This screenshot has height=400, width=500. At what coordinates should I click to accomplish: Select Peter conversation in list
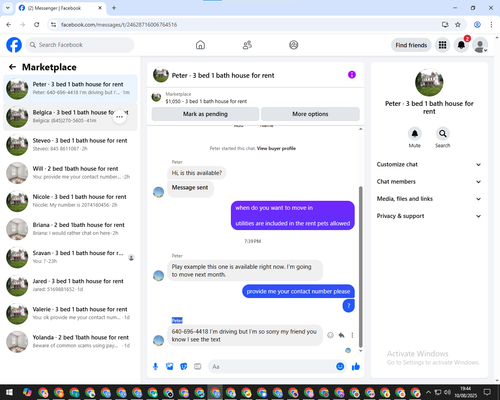point(70,89)
